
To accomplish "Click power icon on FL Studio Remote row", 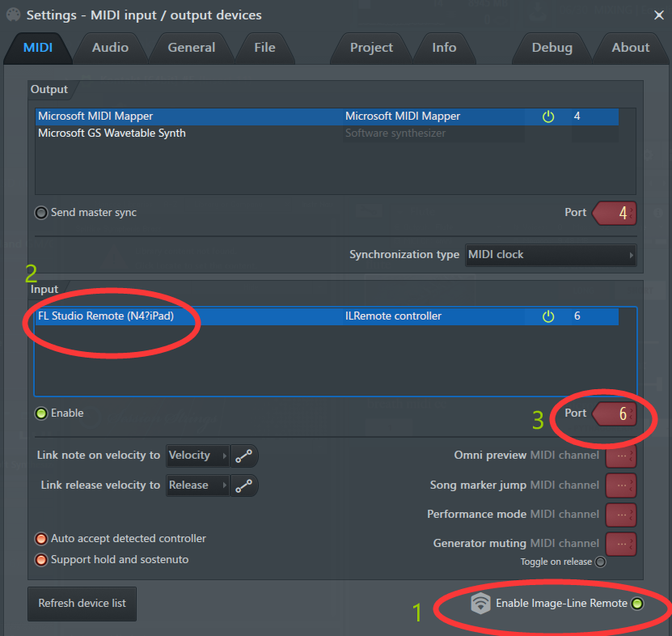I will pos(548,316).
